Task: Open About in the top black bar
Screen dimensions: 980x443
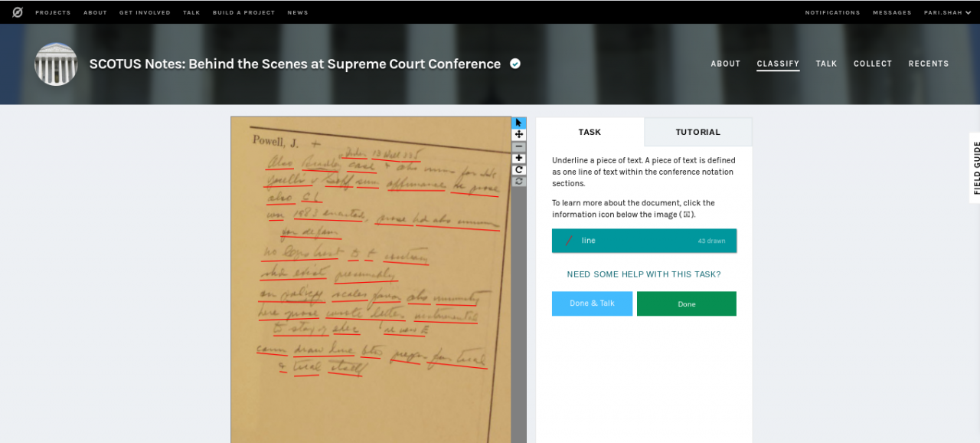Action: point(95,12)
